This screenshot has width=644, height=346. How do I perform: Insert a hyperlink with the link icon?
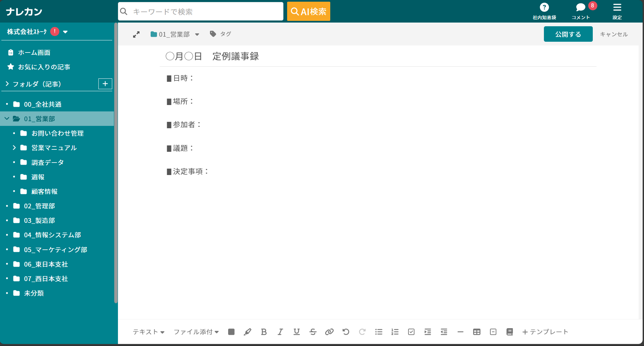click(x=329, y=332)
